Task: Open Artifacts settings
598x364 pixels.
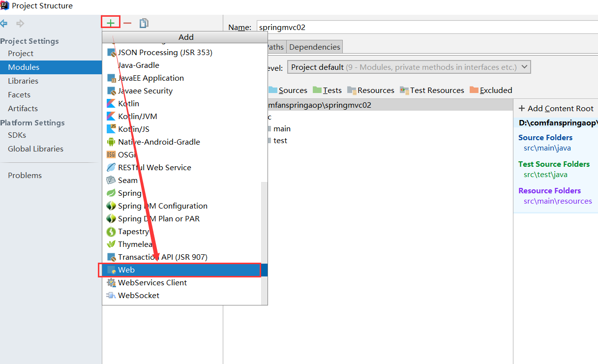Action: point(23,108)
